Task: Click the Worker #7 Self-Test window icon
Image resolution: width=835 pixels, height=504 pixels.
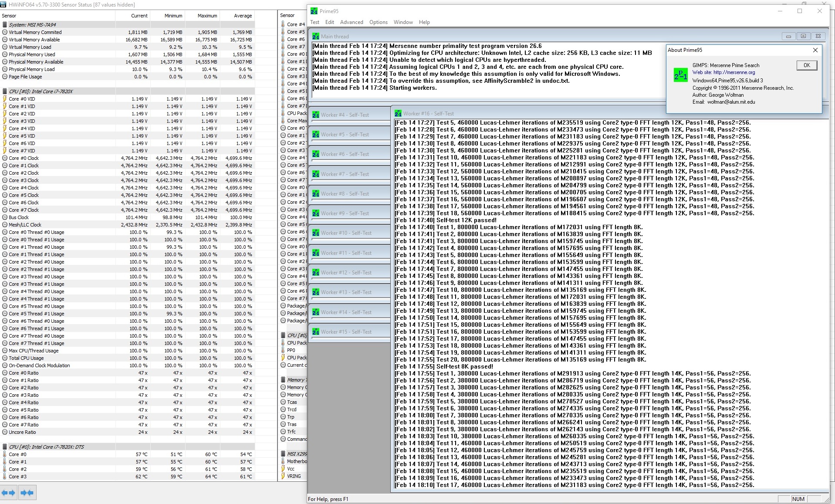Action: point(316,174)
